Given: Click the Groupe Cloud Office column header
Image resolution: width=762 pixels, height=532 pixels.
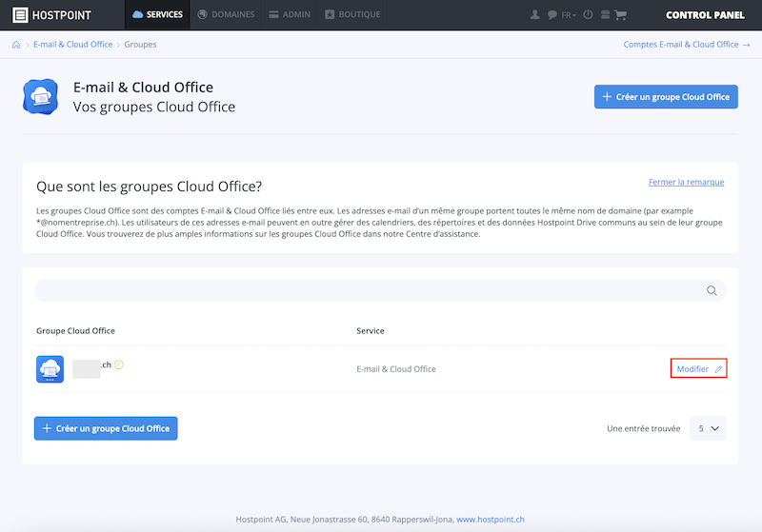Looking at the screenshot, I should 75,330.
